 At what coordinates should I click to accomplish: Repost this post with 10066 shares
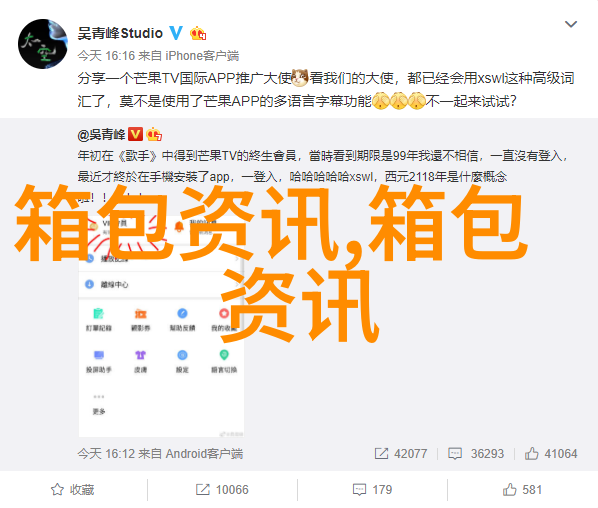pos(222,490)
